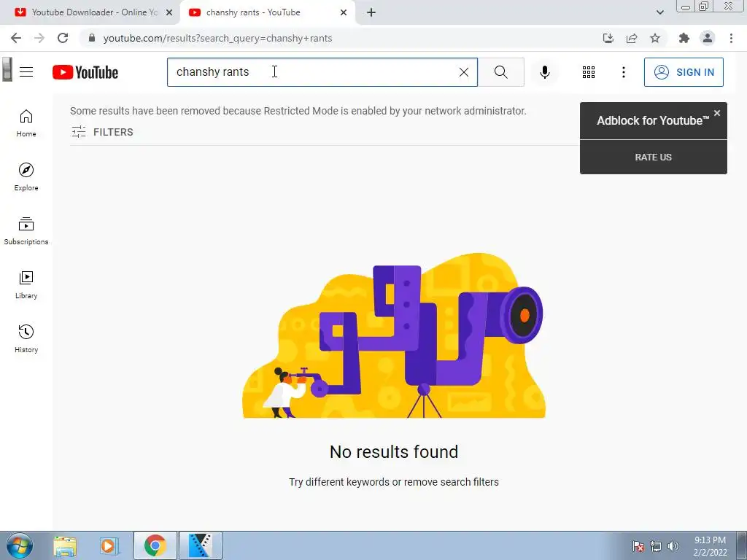Click RATE US in the Adblock popup

click(x=653, y=157)
